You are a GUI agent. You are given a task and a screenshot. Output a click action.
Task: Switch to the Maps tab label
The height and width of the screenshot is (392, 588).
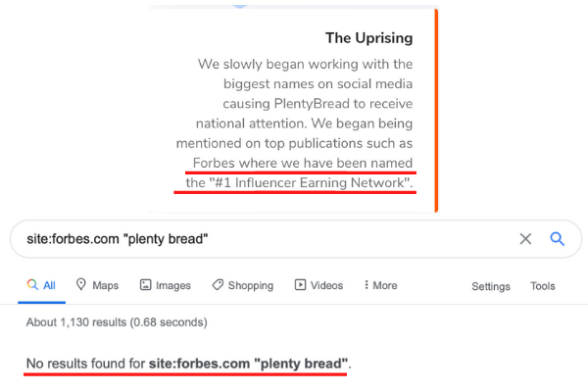[x=106, y=286]
